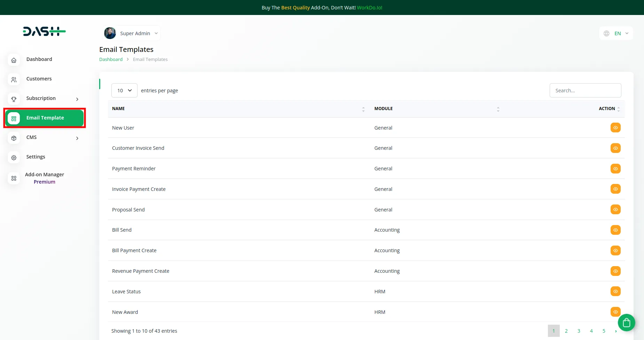View the New User template eye icon
This screenshot has width=644, height=340.
pyautogui.click(x=615, y=128)
